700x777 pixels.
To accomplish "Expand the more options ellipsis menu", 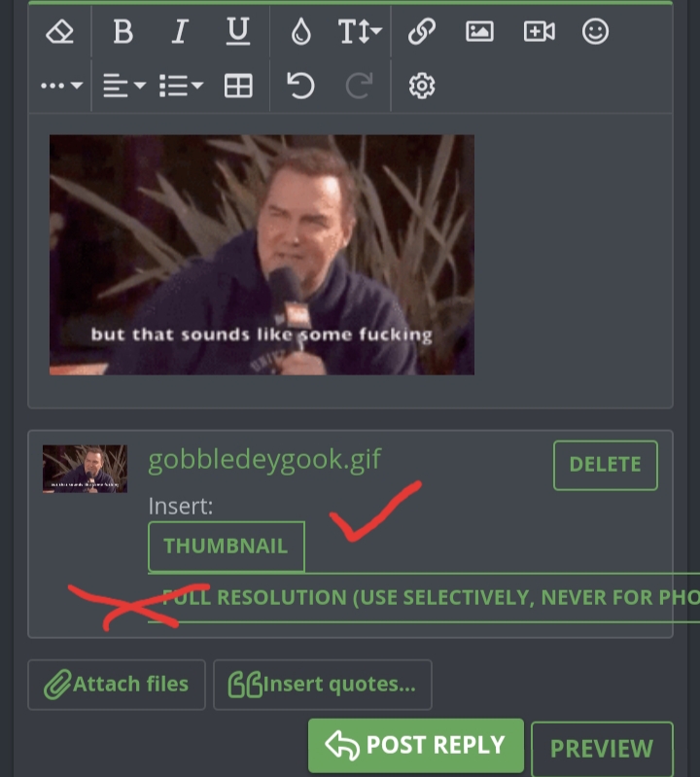I will tap(61, 86).
